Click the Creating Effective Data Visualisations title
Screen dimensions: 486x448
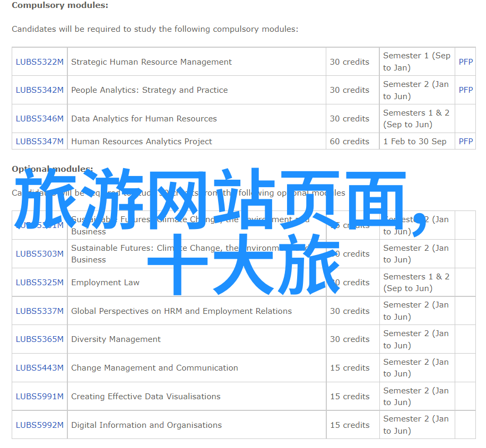point(145,397)
